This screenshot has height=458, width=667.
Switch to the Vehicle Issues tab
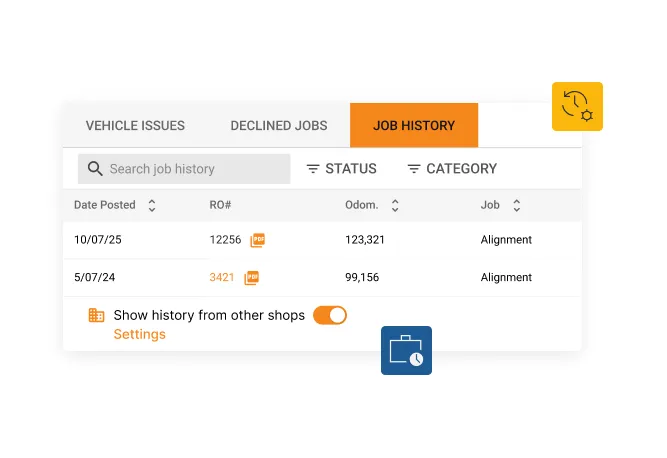pyautogui.click(x=135, y=125)
